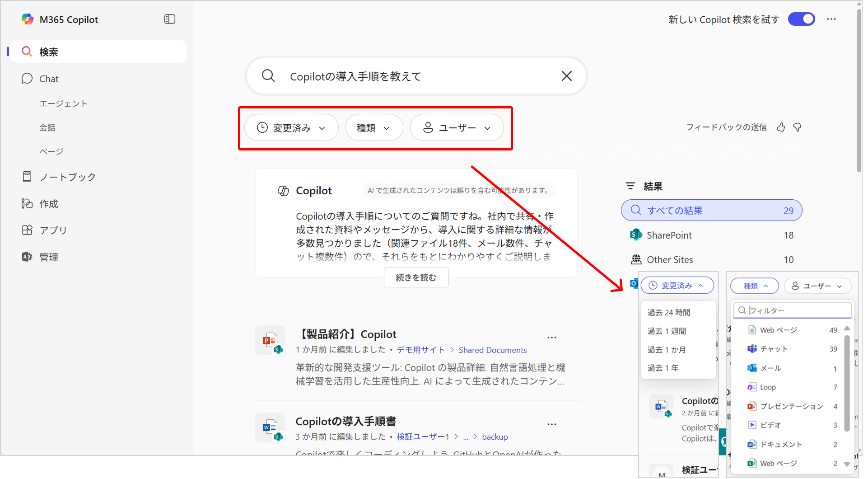The height and width of the screenshot is (479, 868).
Task: Collapse the sidebar panel icon
Action: coord(170,19)
